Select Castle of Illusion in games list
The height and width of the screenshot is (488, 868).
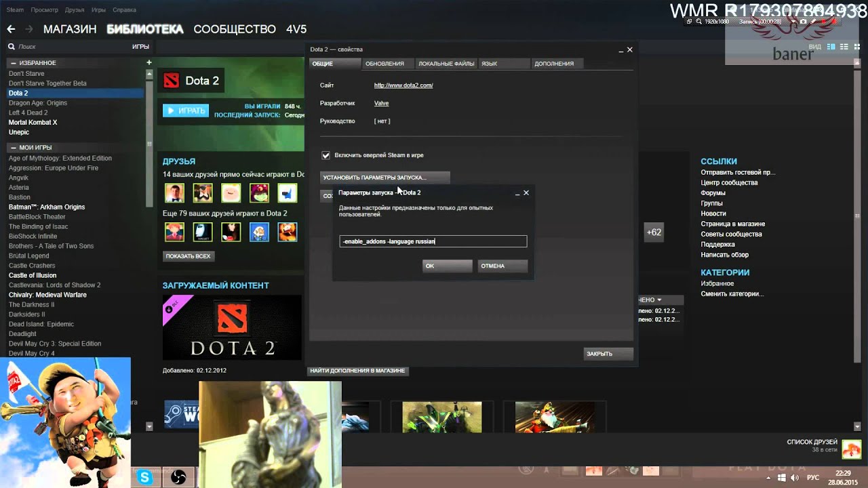coord(32,275)
